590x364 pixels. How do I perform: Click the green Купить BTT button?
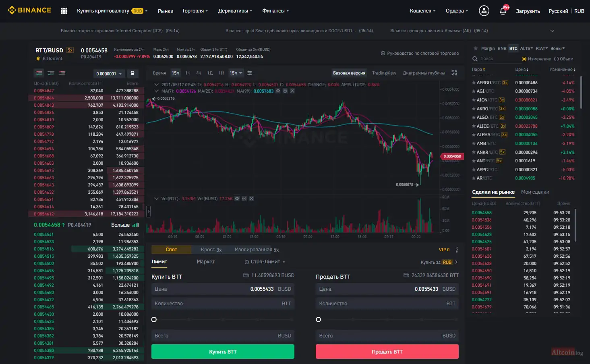click(223, 352)
